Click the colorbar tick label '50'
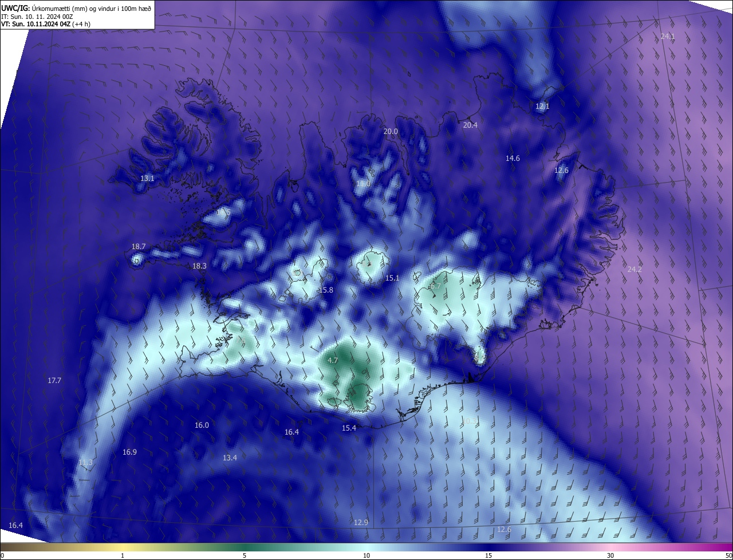Screen dimensions: 733x560 coord(729,555)
